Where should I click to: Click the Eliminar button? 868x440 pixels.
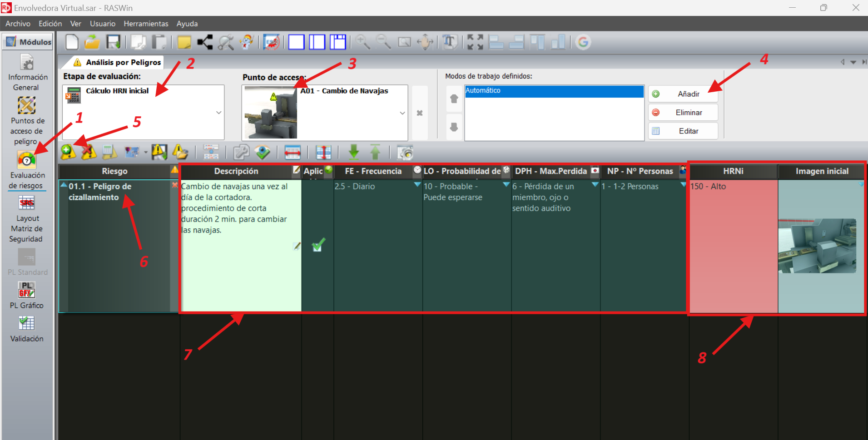pyautogui.click(x=683, y=113)
